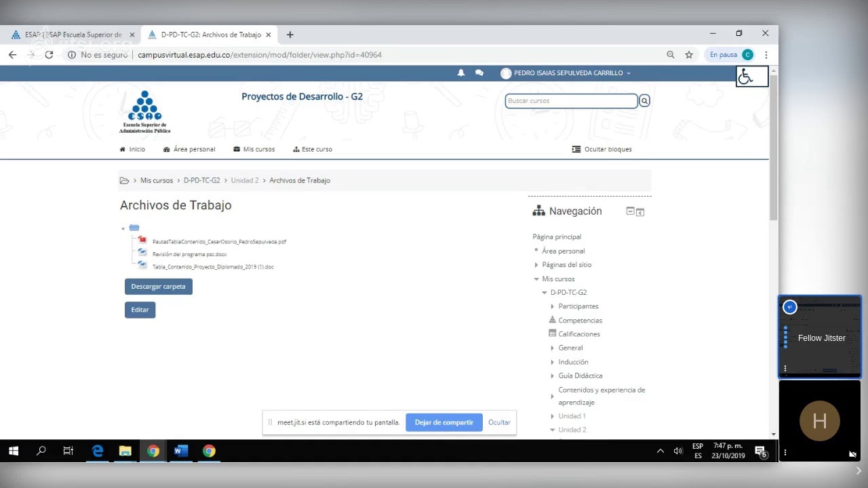Click Página principal in navigation
Viewport: 868px width, 488px height.
pyautogui.click(x=557, y=237)
